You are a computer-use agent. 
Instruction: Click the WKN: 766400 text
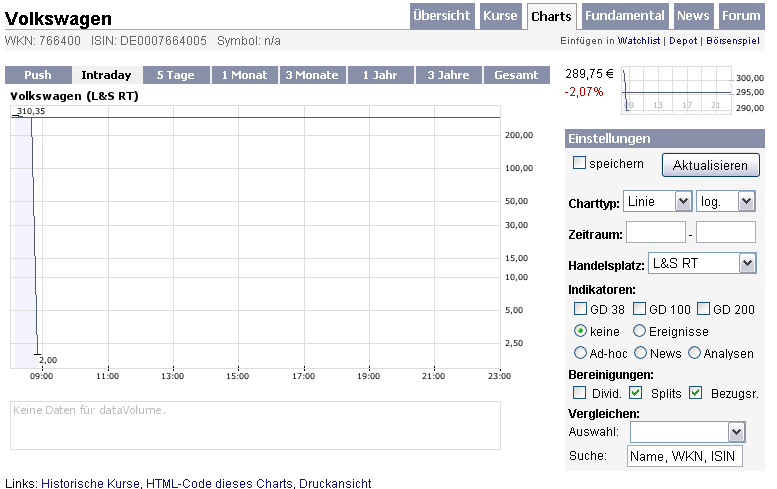point(43,41)
